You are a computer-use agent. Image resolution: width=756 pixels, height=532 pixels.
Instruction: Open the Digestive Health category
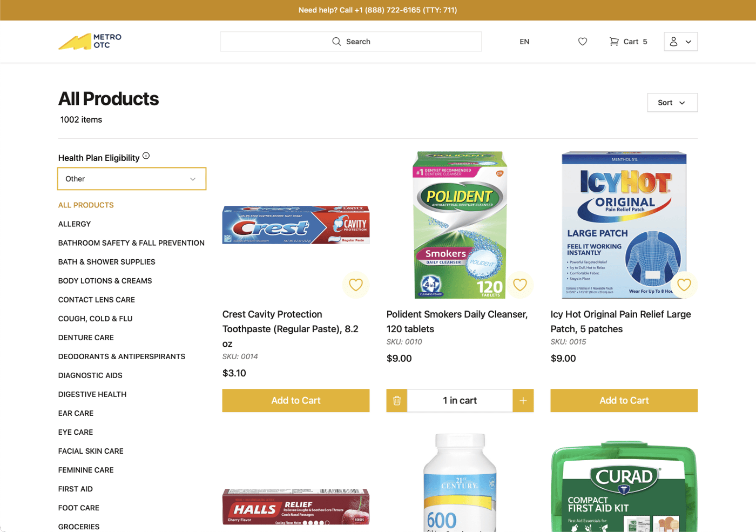point(92,394)
